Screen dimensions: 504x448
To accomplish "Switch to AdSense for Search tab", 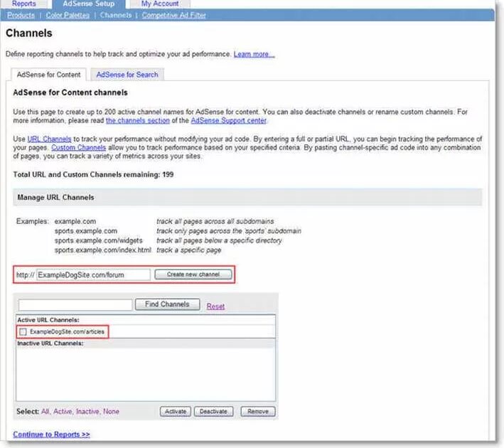I will 127,75.
